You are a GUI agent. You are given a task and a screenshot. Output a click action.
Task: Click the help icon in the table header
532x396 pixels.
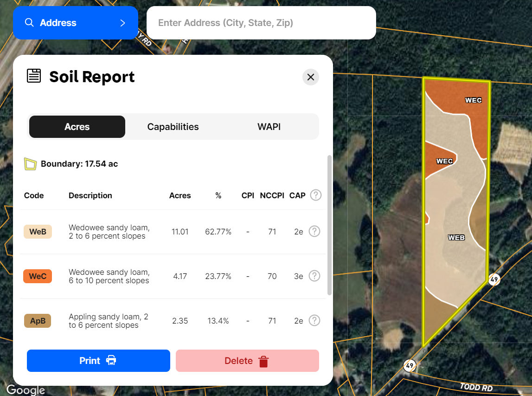[x=315, y=195]
